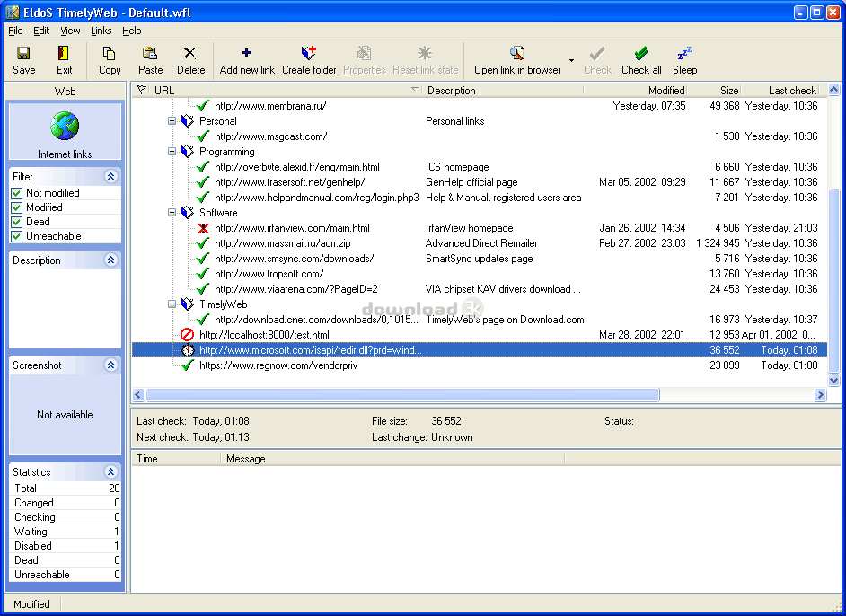
Task: Click the disabled icon beside localhost test.html
Action: click(x=187, y=335)
